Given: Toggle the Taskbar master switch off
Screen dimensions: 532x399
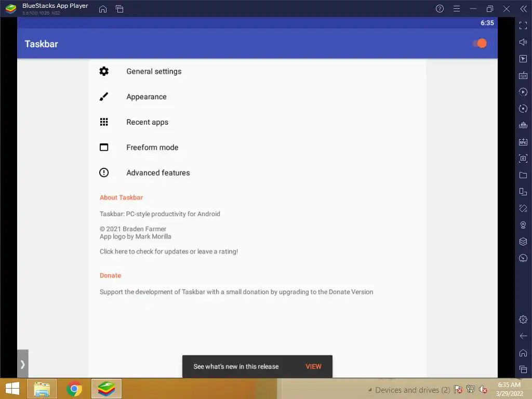Looking at the screenshot, I should (480, 44).
